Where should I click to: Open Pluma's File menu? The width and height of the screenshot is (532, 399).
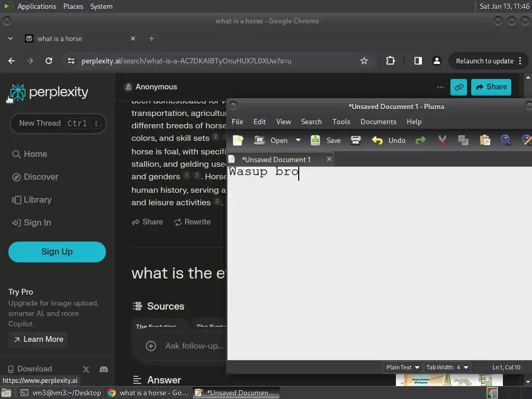coord(237,122)
